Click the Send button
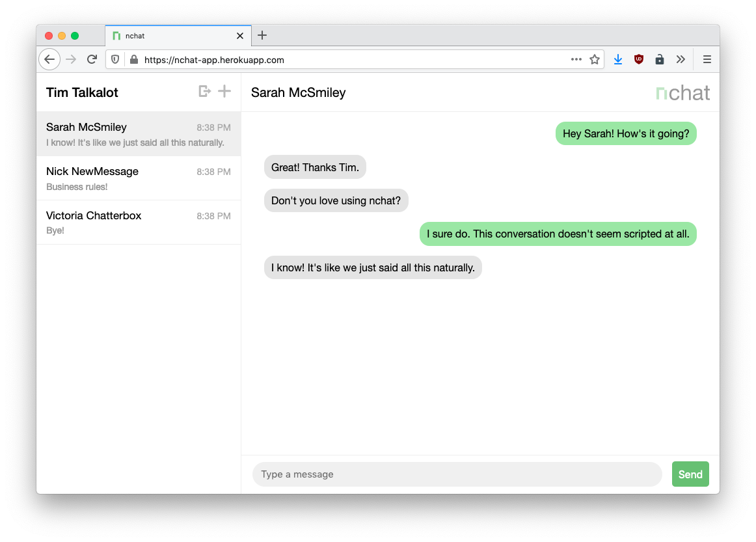Viewport: 756px width, 542px height. pyautogui.click(x=690, y=474)
